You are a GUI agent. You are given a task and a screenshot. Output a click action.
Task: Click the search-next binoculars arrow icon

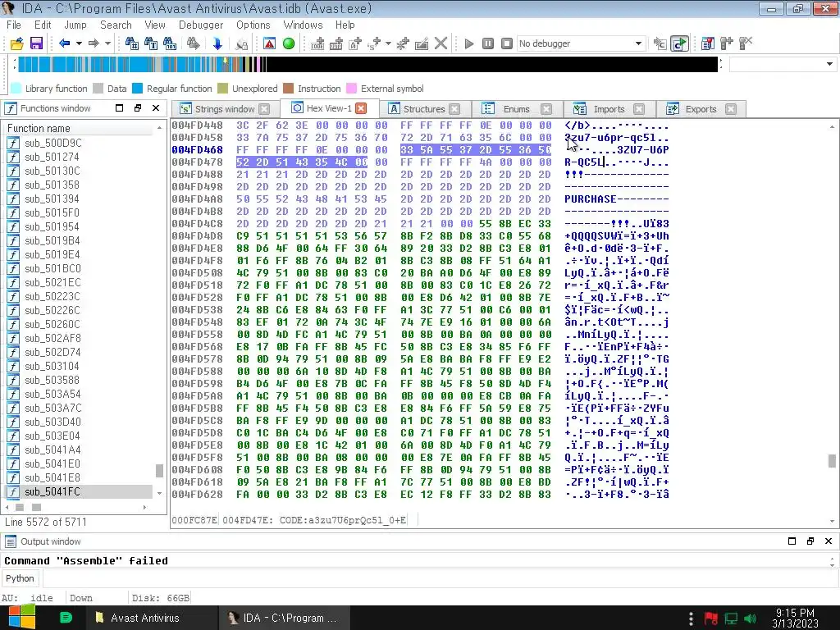point(194,43)
